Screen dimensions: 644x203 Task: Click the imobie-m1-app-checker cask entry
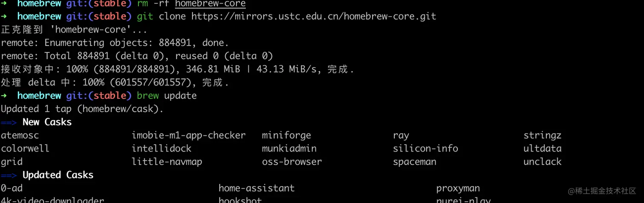(188, 135)
